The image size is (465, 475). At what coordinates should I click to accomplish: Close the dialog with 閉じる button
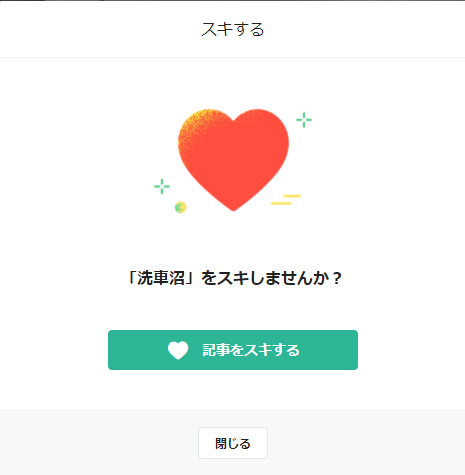[233, 443]
